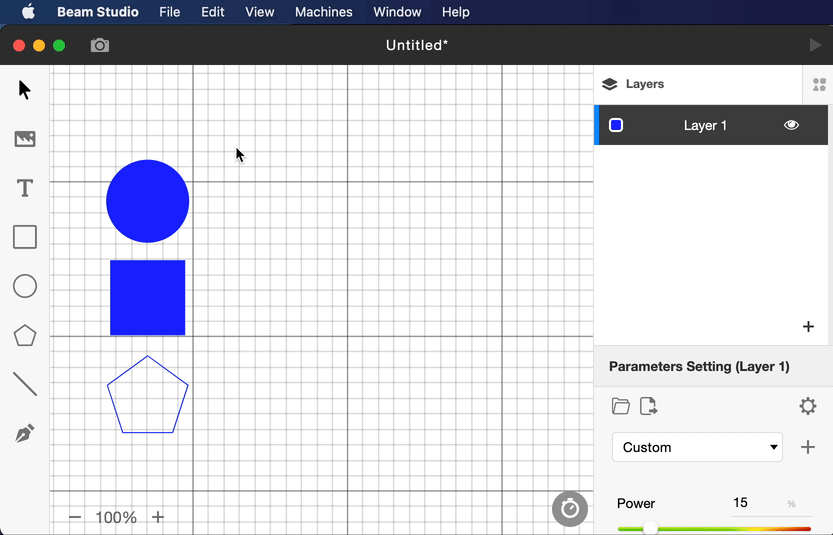This screenshot has height=535, width=833.
Task: Pick the ellipse drawing tool
Action: [25, 286]
